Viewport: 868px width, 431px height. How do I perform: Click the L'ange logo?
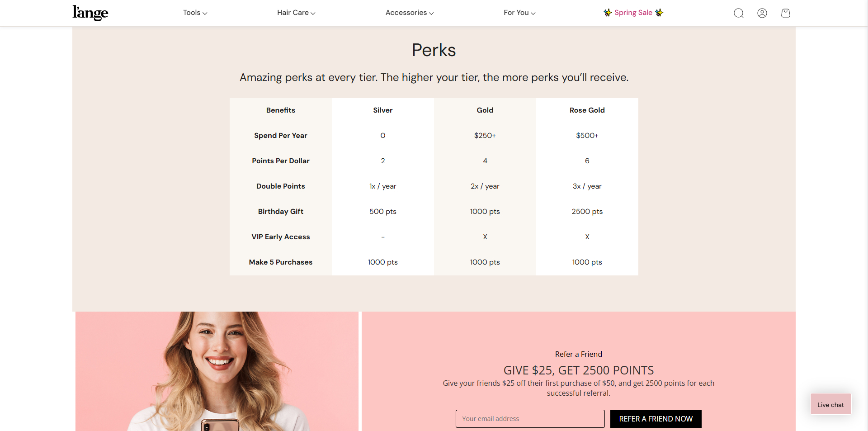[x=90, y=13]
